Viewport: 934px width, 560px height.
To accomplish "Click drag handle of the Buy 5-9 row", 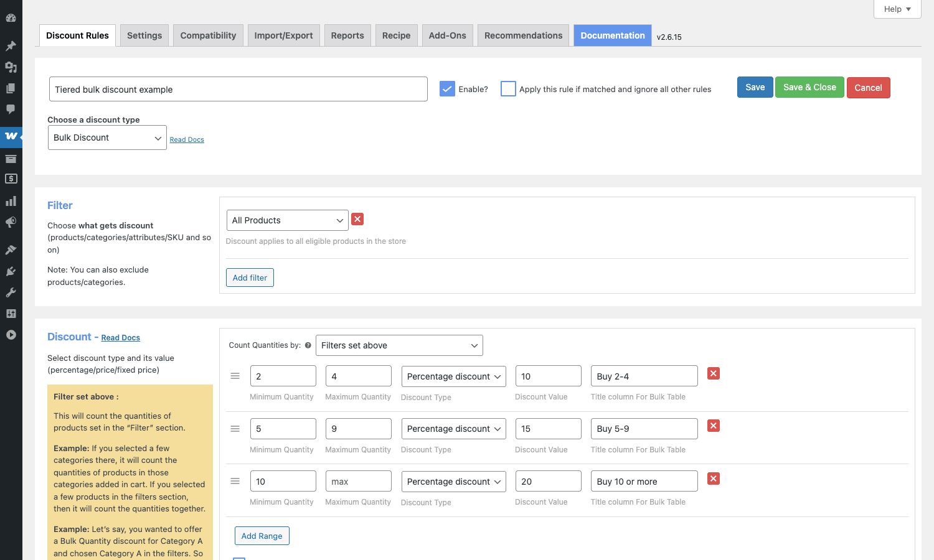I will (x=235, y=429).
